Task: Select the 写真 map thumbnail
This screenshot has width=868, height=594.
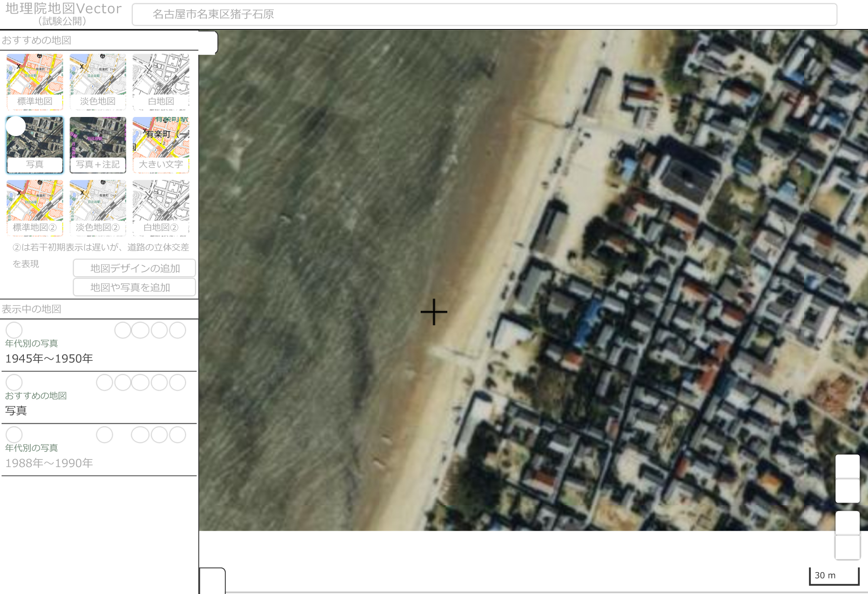Action: tap(35, 145)
